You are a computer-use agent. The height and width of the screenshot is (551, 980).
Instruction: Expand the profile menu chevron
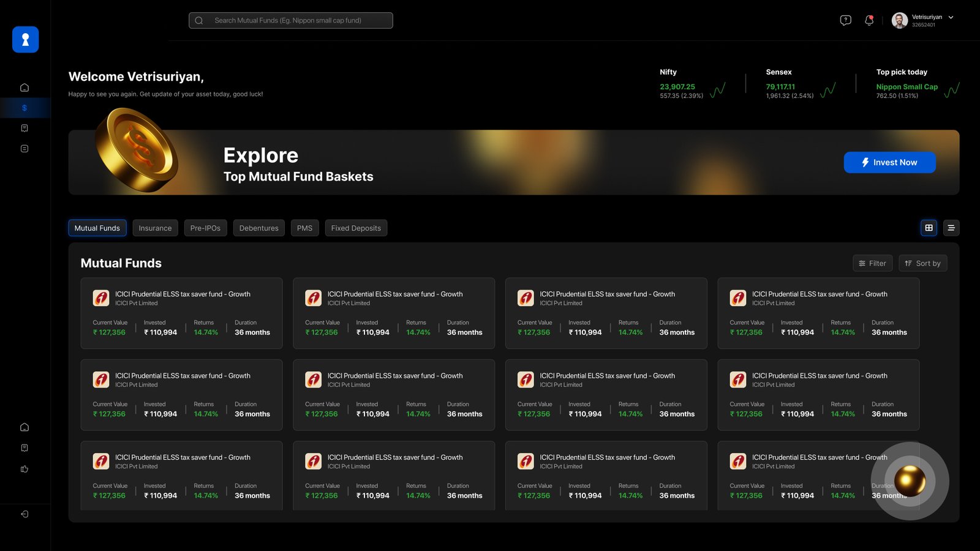click(951, 17)
